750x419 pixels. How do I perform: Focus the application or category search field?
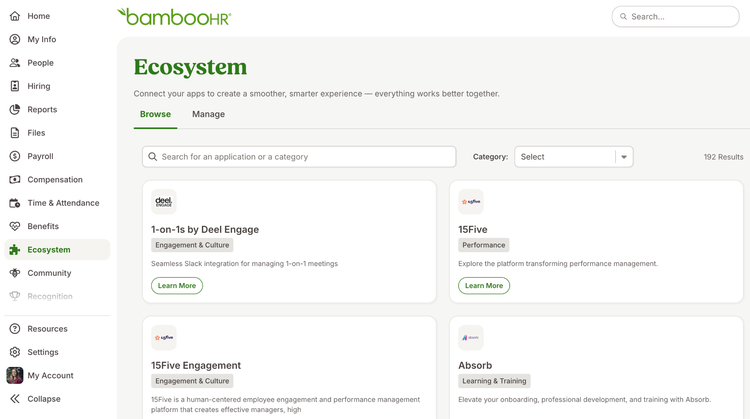[299, 157]
